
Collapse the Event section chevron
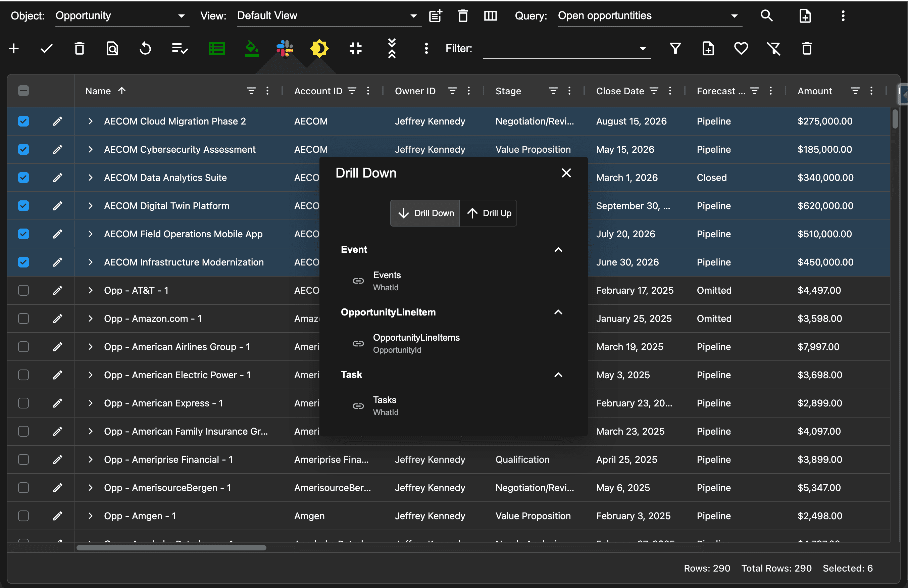pos(558,250)
